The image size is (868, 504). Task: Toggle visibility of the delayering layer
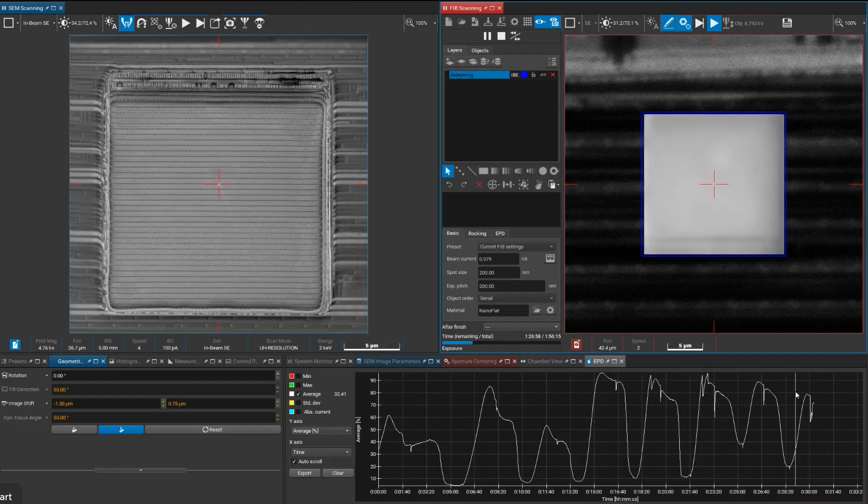click(x=543, y=75)
